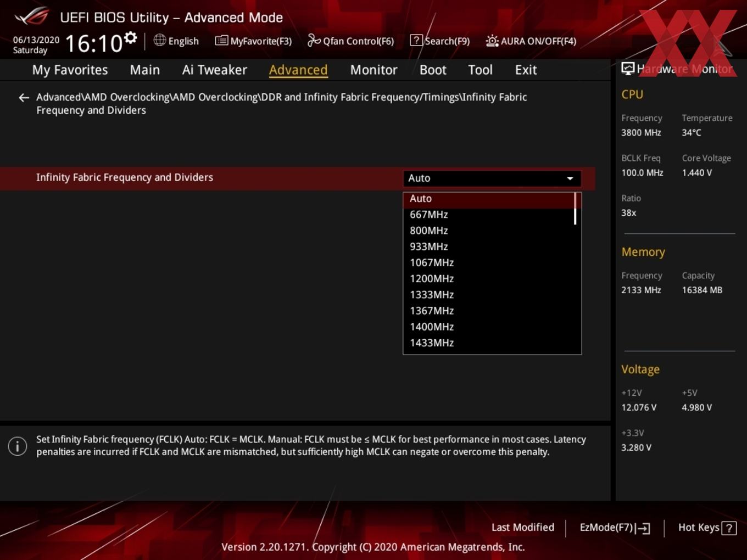Click the Version 2.20.1271 copyright text

click(373, 547)
